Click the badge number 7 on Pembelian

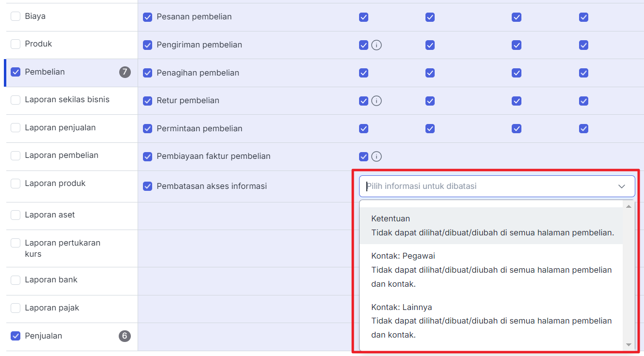coord(125,72)
